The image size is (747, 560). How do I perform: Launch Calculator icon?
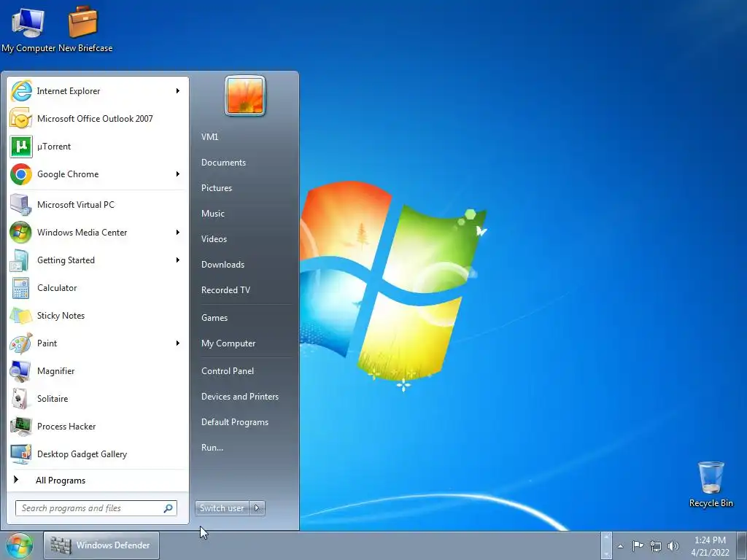click(21, 288)
